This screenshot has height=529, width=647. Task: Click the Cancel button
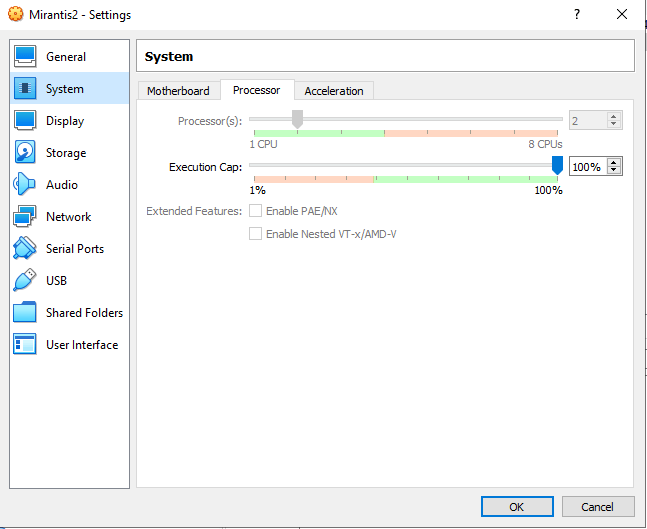(598, 507)
